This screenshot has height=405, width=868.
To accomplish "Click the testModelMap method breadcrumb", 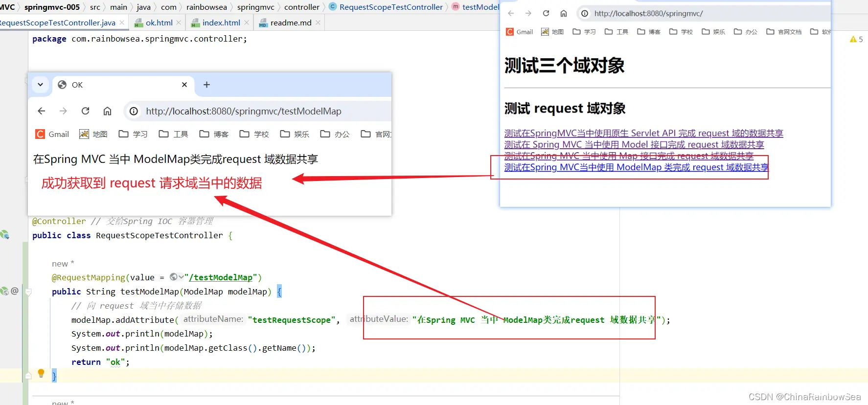I will [476, 7].
